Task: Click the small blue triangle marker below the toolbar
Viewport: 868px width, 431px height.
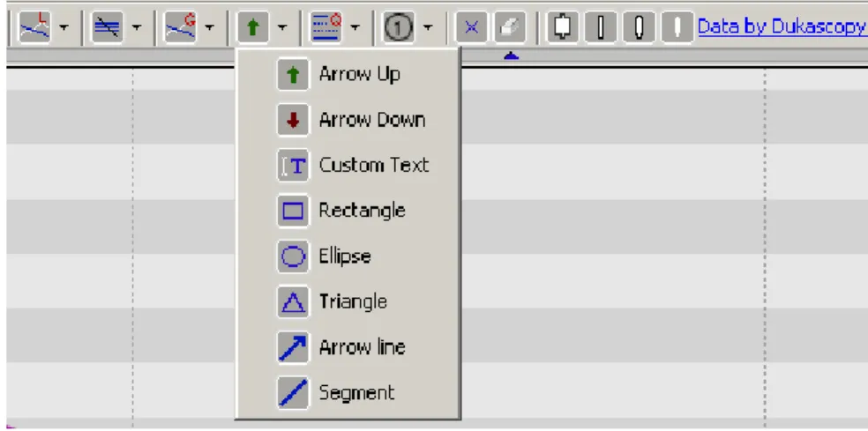Action: (512, 56)
